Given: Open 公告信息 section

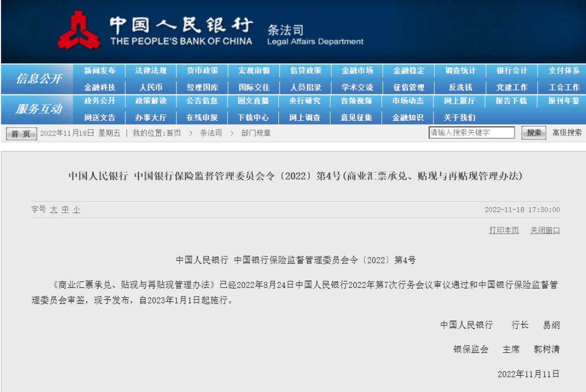Looking at the screenshot, I should click(x=202, y=101).
